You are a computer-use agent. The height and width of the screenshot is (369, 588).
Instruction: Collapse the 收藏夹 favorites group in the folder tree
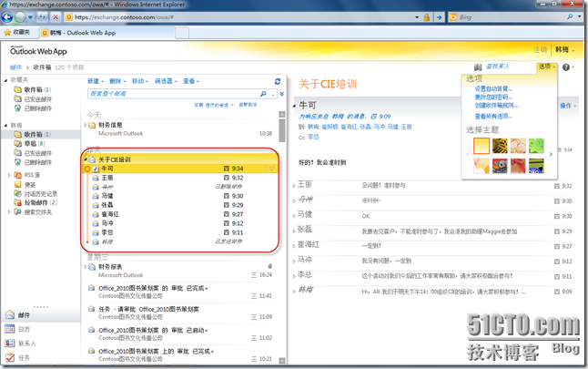pyautogui.click(x=6, y=80)
